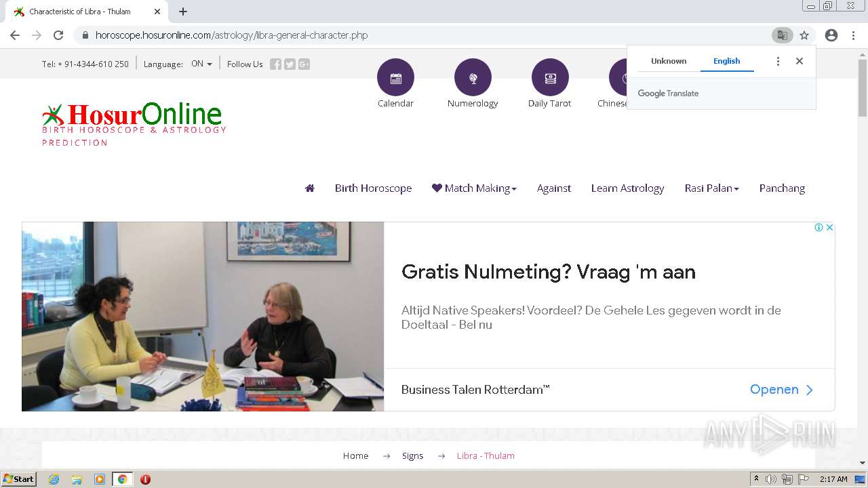This screenshot has width=868, height=488.
Task: Open a new browser tab
Action: coord(183,12)
